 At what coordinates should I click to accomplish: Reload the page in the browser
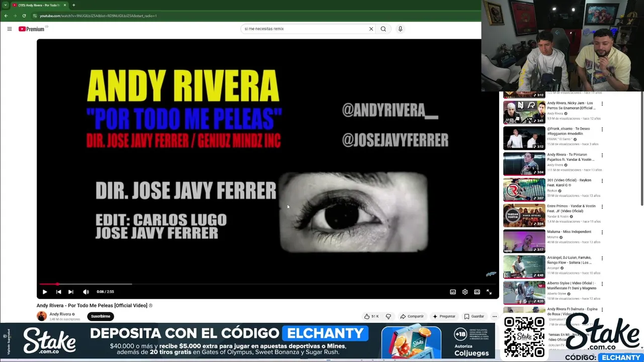click(x=24, y=16)
